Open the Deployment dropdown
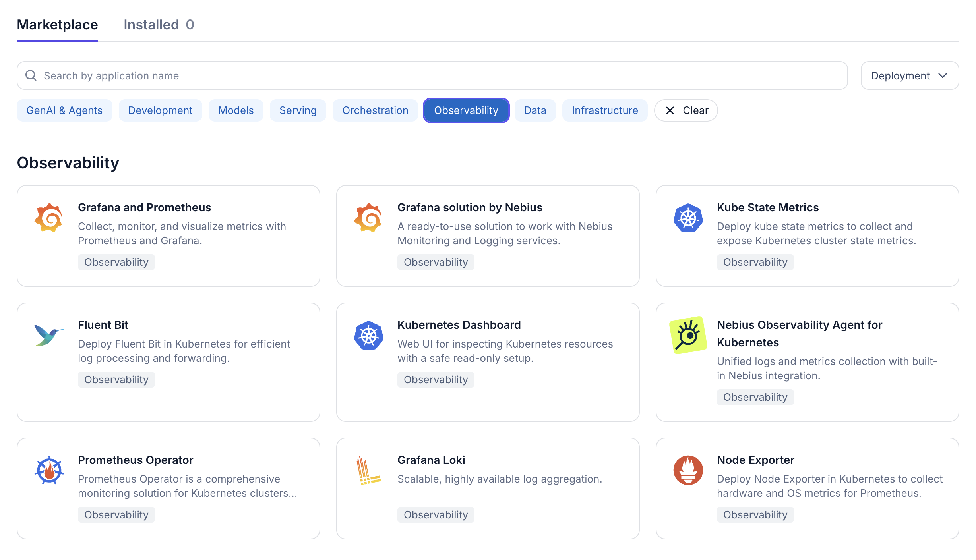 909,75
